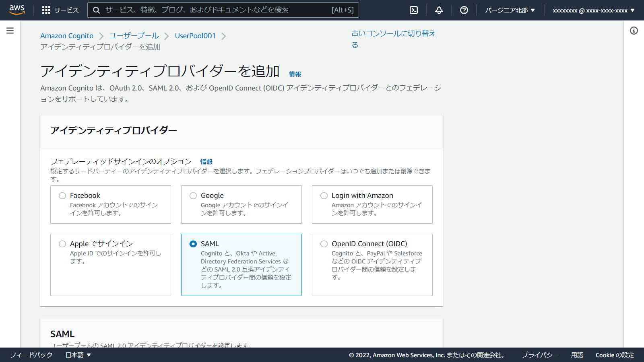Open the 情報 link next to the page title

295,74
